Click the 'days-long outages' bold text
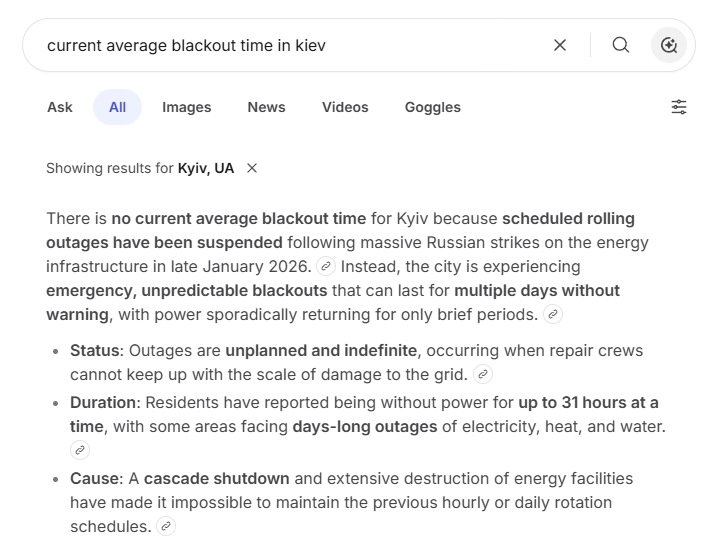Screen dimensions: 718x551 [x=365, y=426]
